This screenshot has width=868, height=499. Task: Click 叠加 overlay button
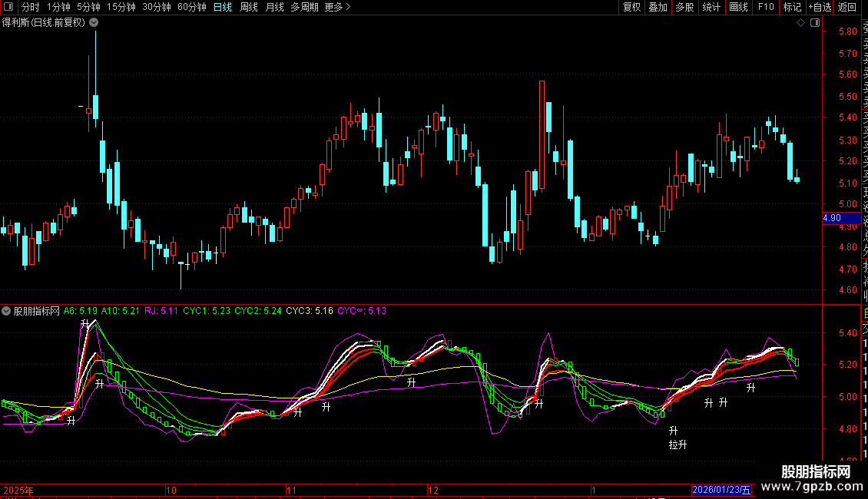coord(658,7)
